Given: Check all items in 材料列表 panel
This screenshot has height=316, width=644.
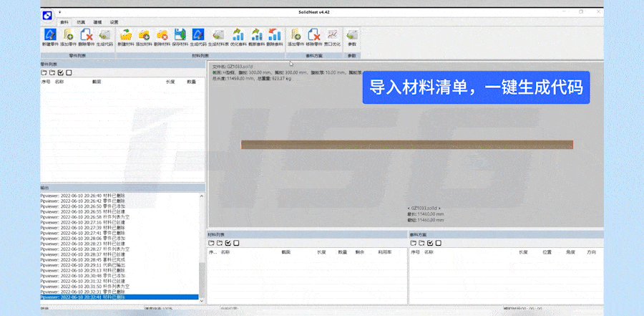Looking at the screenshot, I should coord(228,243).
